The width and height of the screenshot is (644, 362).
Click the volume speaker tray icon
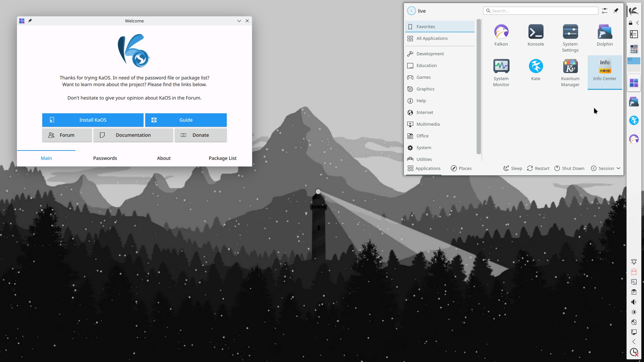pos(634,302)
